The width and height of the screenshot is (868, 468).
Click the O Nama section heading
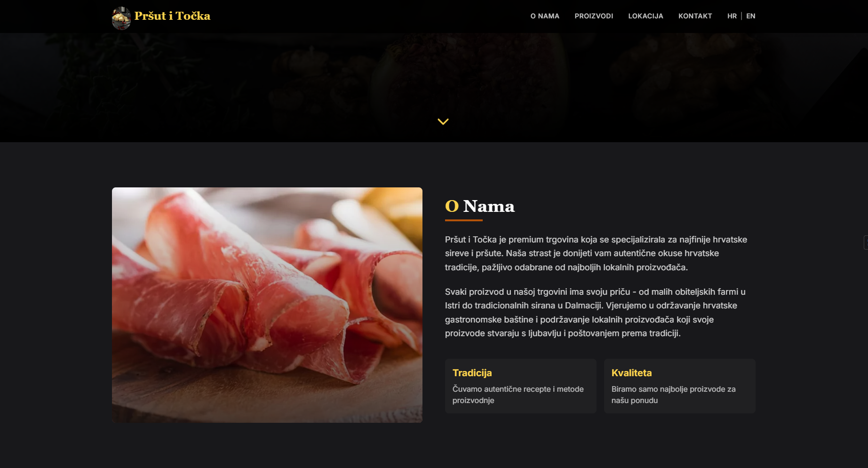click(480, 206)
